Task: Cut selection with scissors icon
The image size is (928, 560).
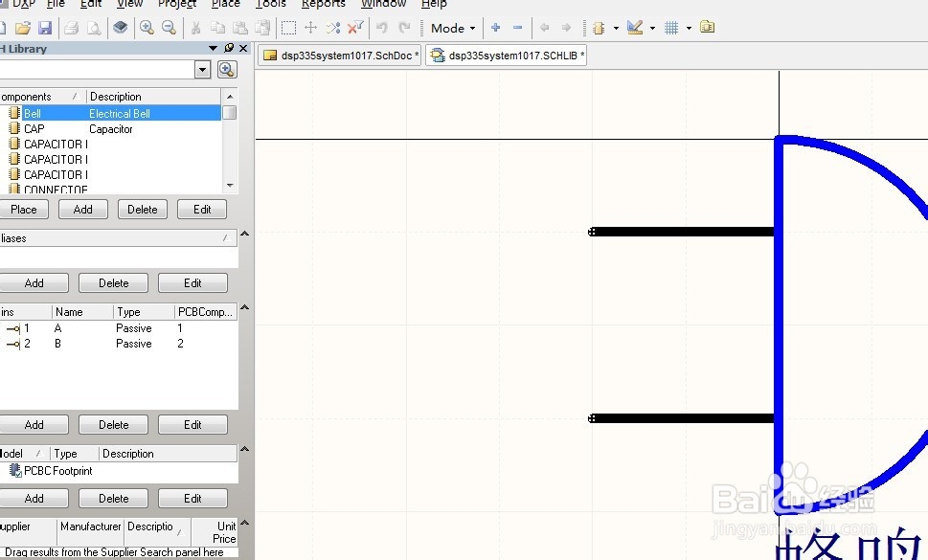Action: (196, 28)
